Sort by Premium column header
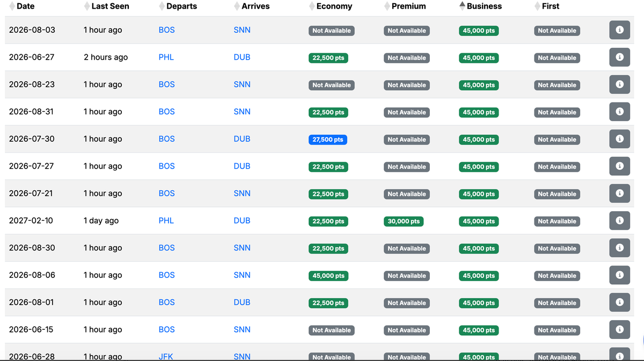 coord(408,6)
